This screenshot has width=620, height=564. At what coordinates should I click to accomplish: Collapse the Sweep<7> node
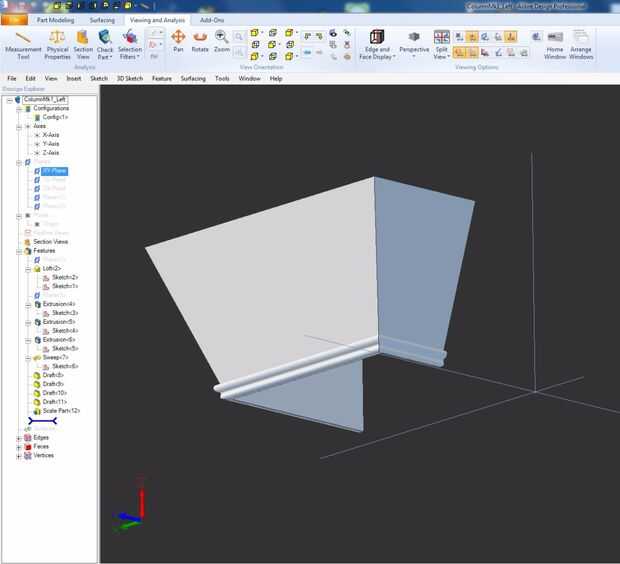28,358
